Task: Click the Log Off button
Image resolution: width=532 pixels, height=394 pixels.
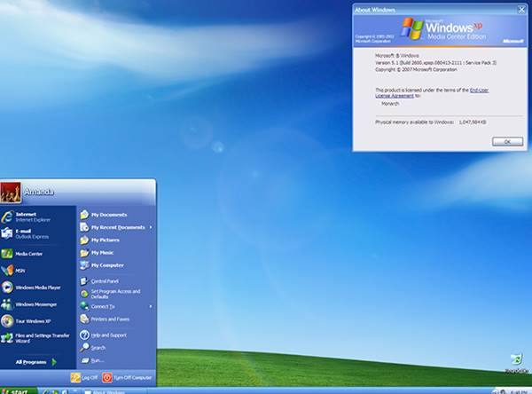Action: (84, 378)
